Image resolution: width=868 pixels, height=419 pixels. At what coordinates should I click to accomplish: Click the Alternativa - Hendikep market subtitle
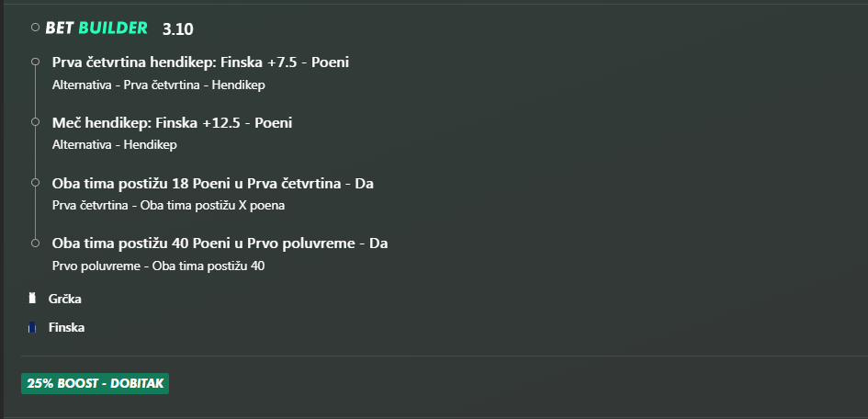click(115, 145)
